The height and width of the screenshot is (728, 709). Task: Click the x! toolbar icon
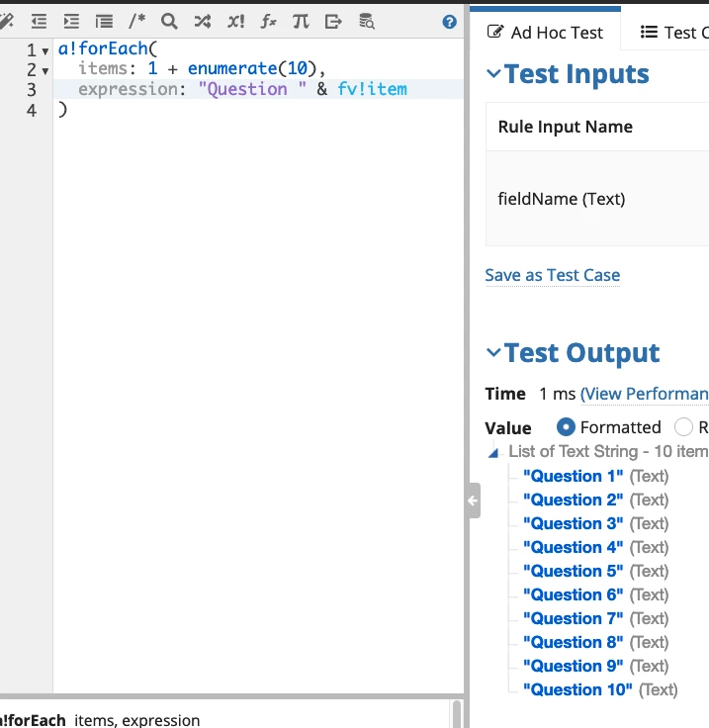point(235,22)
